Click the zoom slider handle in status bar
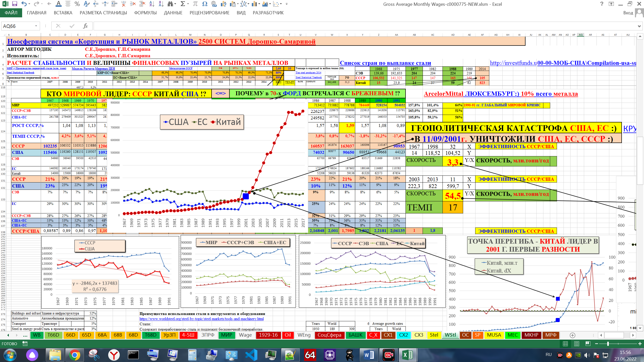 608,344
